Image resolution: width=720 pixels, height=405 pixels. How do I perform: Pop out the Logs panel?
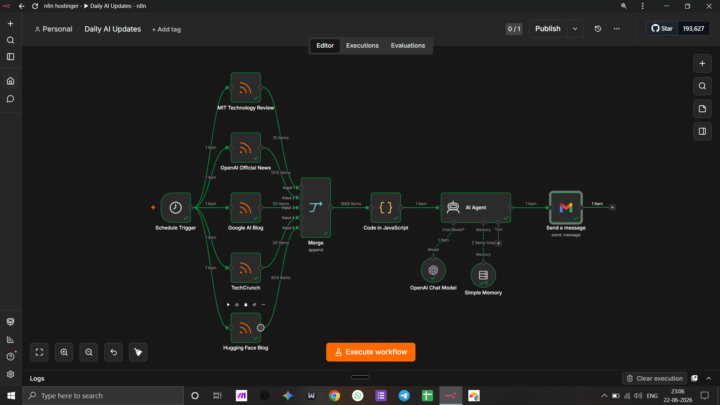[694, 378]
